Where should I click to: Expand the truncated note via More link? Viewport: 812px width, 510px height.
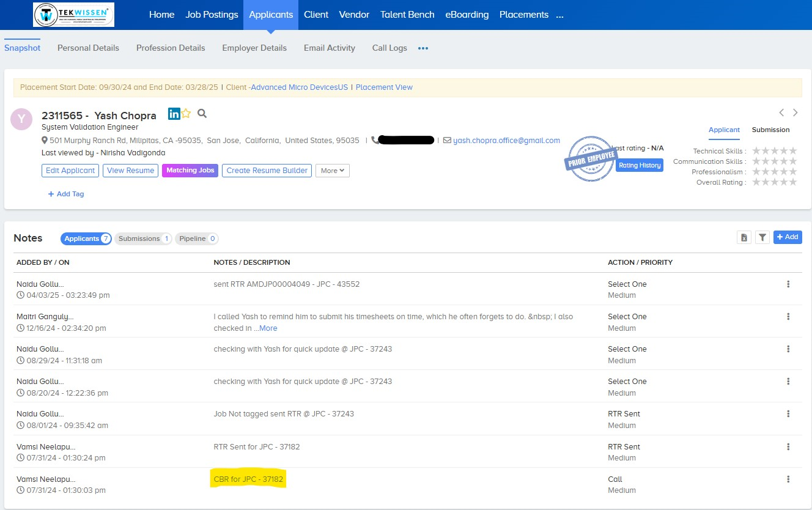pyautogui.click(x=268, y=328)
